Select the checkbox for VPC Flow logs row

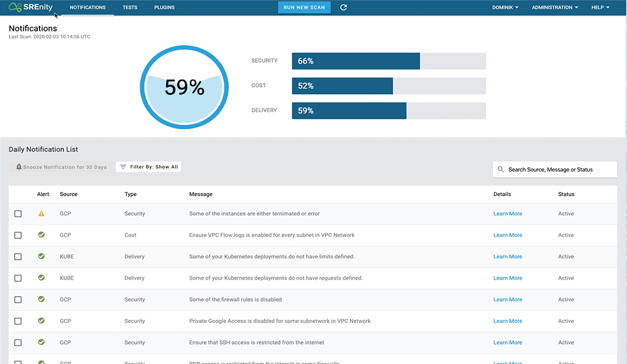18,235
